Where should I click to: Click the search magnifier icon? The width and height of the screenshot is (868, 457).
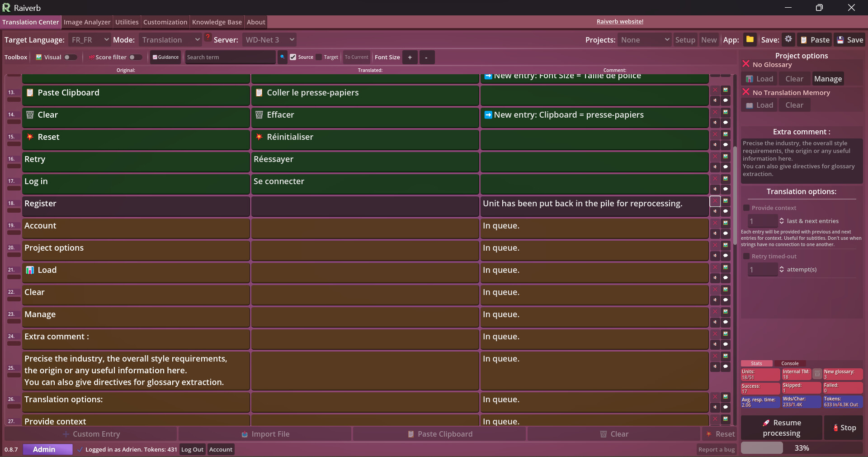(283, 57)
